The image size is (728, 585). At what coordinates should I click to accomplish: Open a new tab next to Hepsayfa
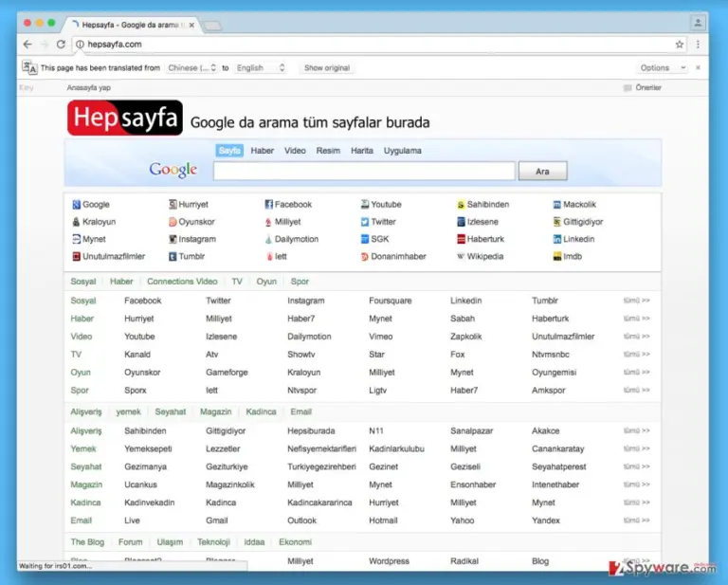tap(212, 26)
